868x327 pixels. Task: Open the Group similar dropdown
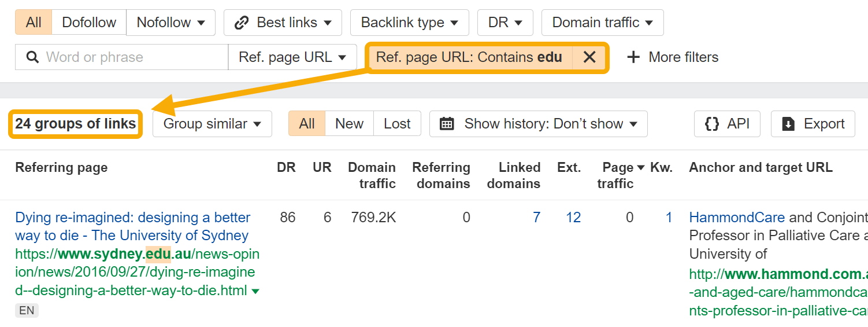point(212,124)
